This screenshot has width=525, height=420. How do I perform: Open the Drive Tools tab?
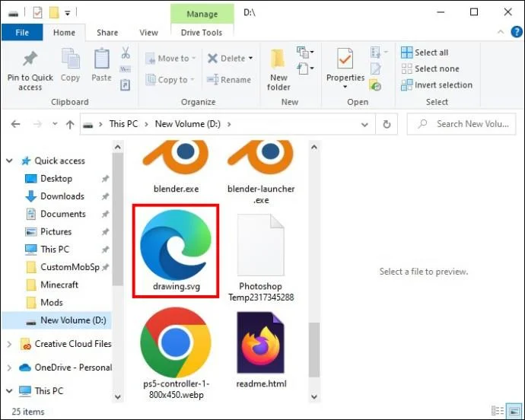pyautogui.click(x=202, y=33)
